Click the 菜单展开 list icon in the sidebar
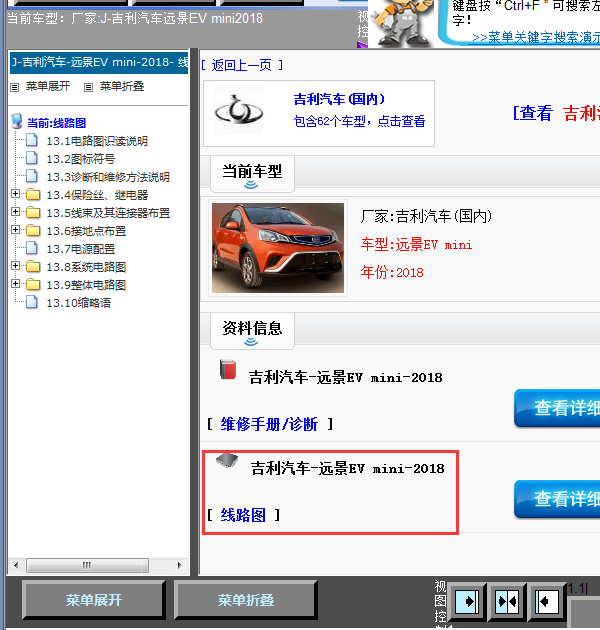The width and height of the screenshot is (600, 630). pyautogui.click(x=15, y=87)
